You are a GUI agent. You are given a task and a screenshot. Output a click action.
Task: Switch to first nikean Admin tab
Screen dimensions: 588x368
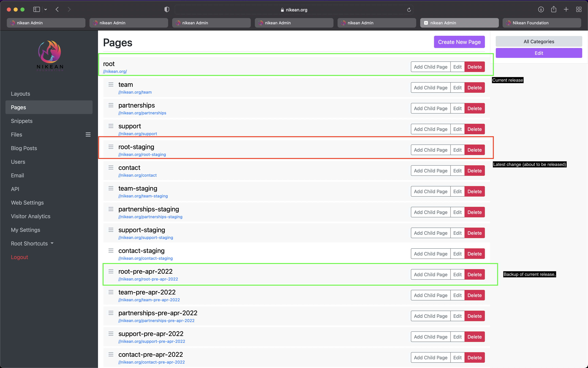[46, 23]
